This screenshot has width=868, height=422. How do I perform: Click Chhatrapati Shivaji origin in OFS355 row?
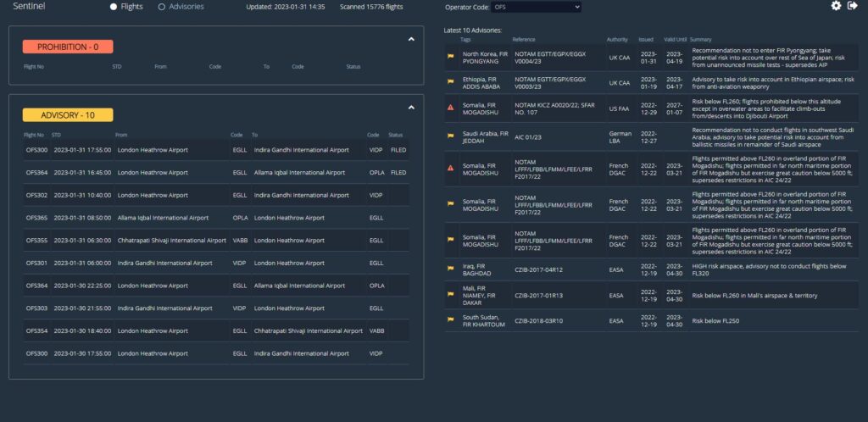point(171,241)
